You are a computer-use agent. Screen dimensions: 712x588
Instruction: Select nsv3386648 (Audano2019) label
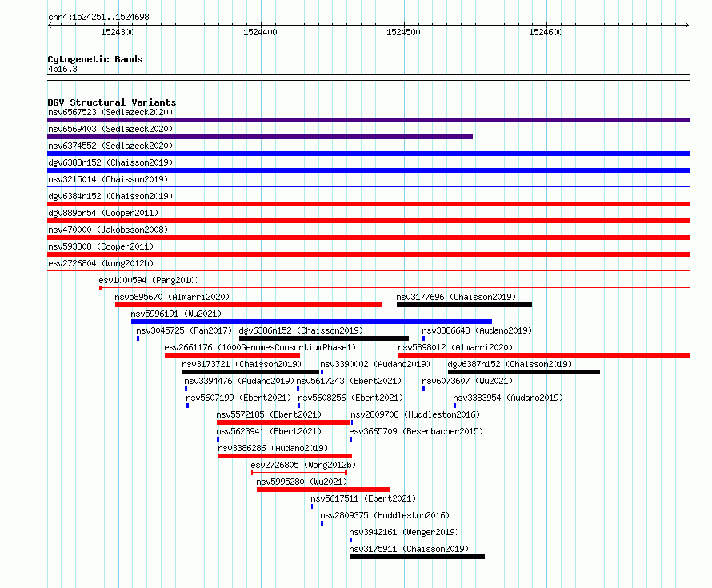477,330
